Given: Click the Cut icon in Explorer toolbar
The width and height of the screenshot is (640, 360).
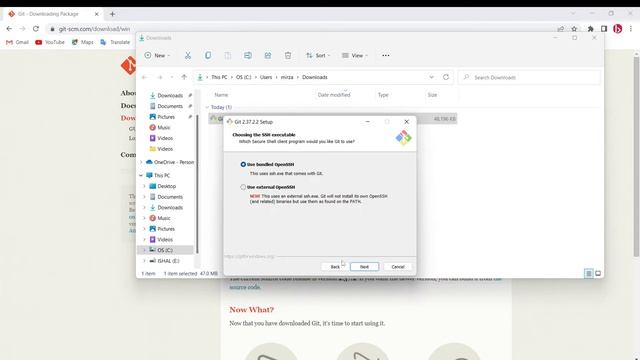Looking at the screenshot, I should point(188,56).
